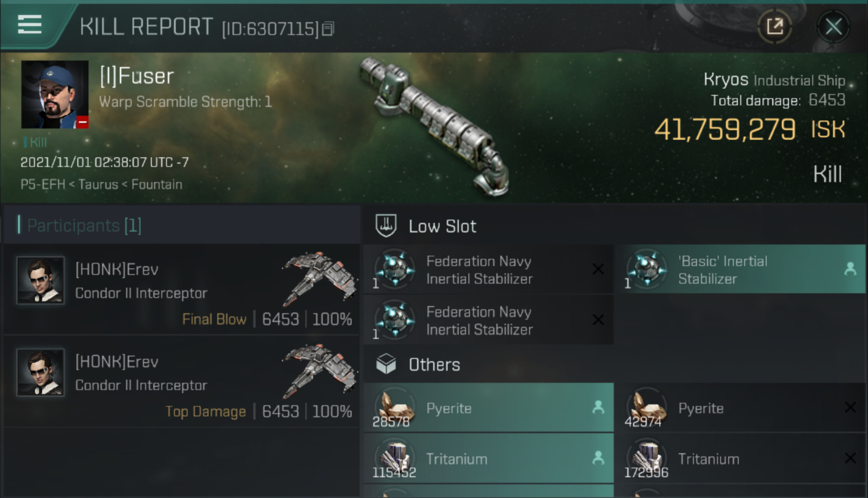Click the P5-EFH system location link
The height and width of the screenshot is (498, 868).
tap(43, 185)
